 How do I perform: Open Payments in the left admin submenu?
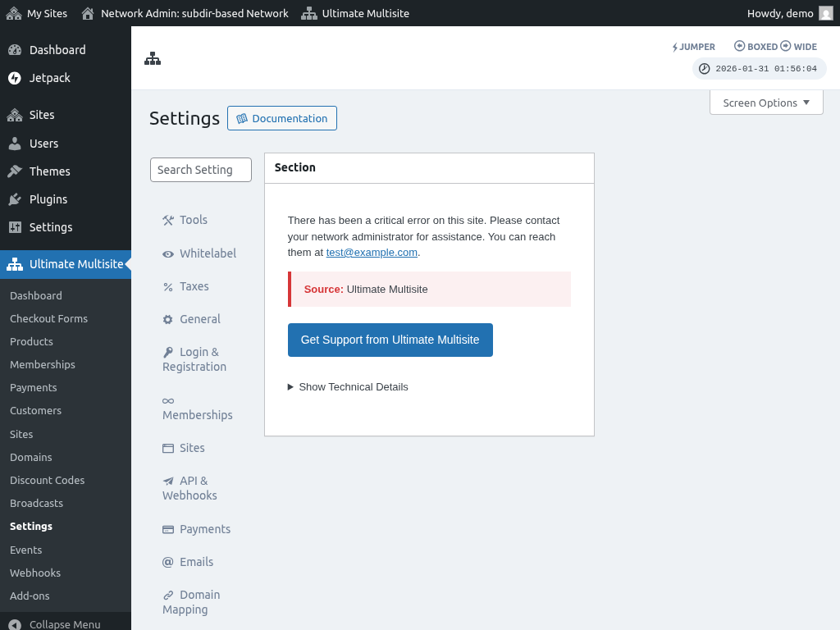(33, 388)
